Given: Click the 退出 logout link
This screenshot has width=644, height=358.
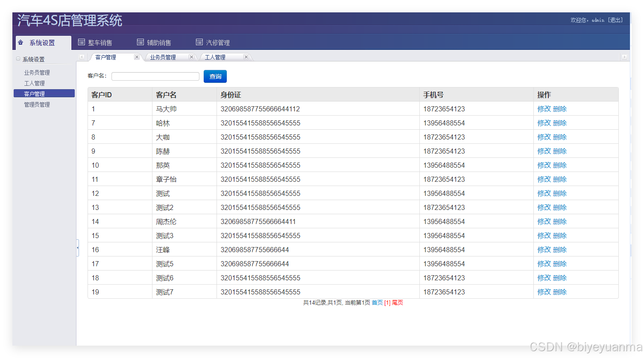Looking at the screenshot, I should (x=615, y=20).
